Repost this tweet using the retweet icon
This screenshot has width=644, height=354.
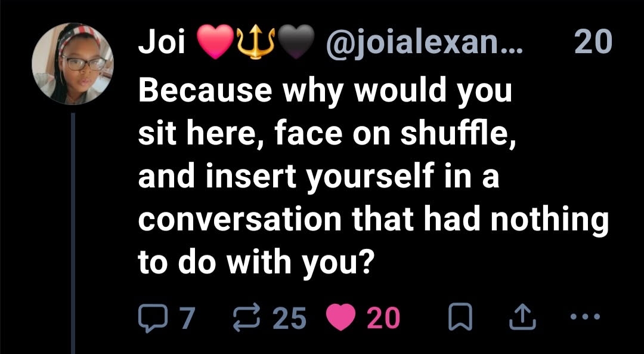pyautogui.click(x=249, y=319)
